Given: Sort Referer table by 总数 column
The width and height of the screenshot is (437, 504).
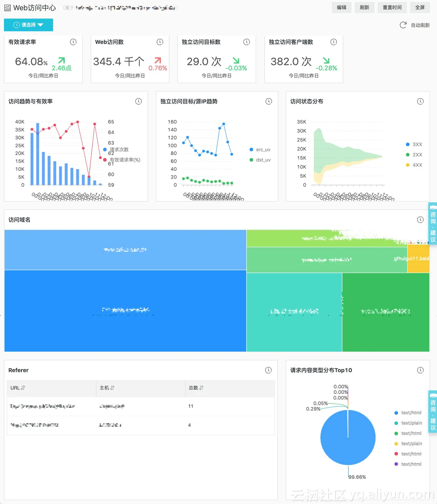Looking at the screenshot, I should coord(201,388).
